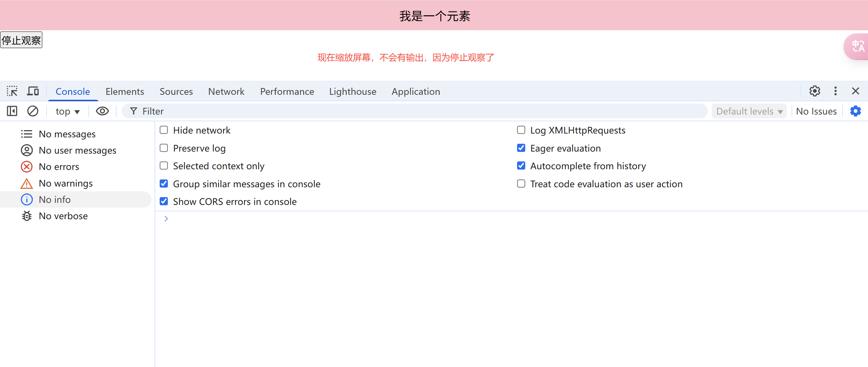The width and height of the screenshot is (868, 367).
Task: Click the blue console settings gear
Action: point(855,111)
